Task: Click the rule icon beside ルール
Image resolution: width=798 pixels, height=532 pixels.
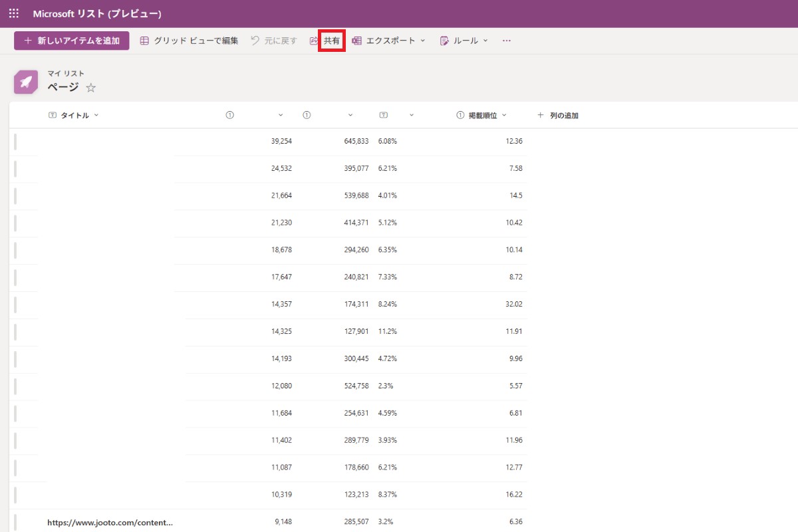Action: tap(444, 41)
